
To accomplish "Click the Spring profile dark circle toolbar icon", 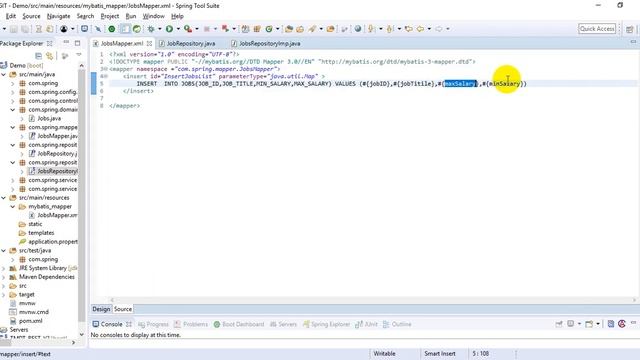I will 64,29.
